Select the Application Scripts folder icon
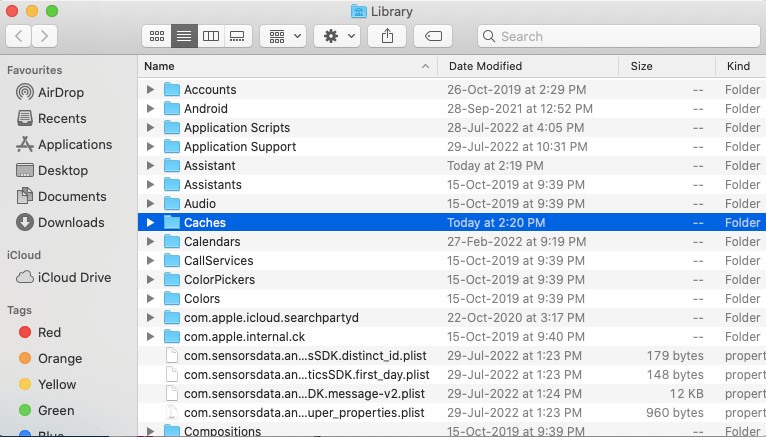 (x=171, y=127)
